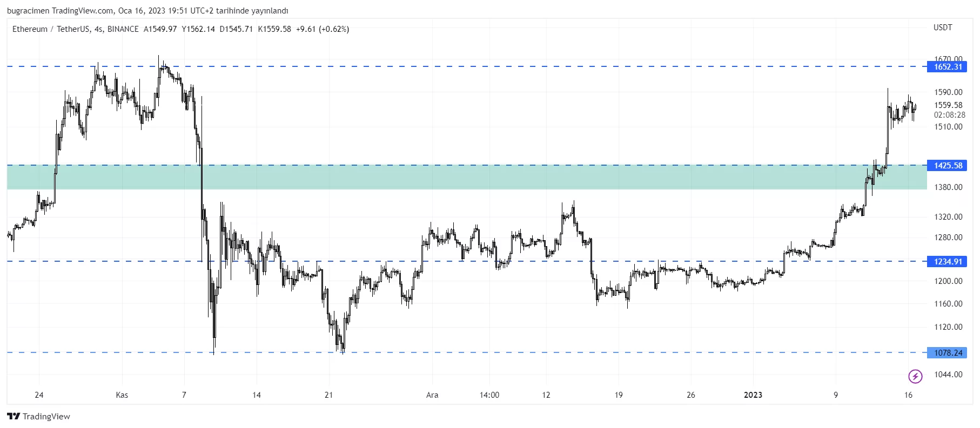Click the current price 1559.58 on axis
980x428 pixels.
(948, 105)
